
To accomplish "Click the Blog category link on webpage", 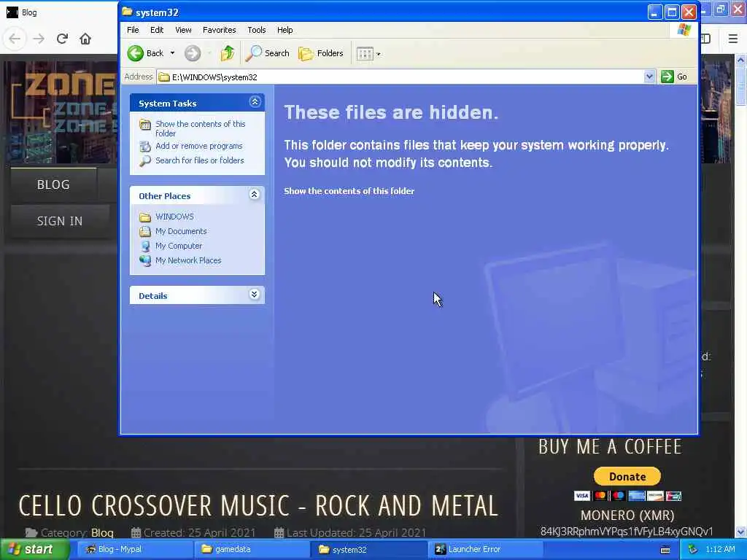I will pos(102,533).
